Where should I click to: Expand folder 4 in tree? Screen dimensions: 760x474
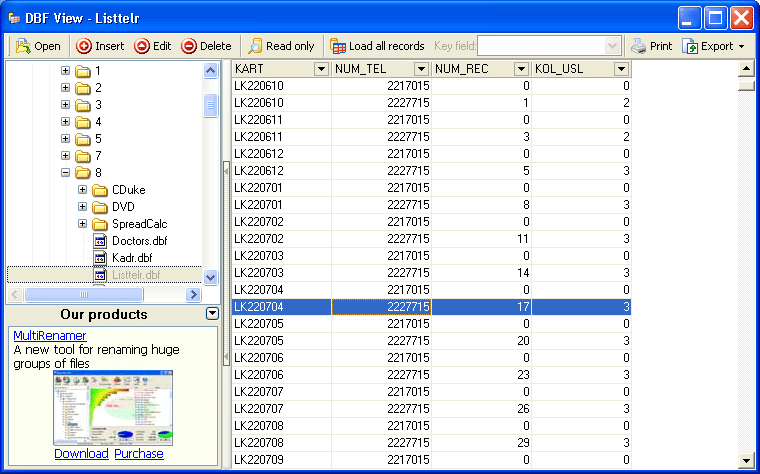click(65, 122)
